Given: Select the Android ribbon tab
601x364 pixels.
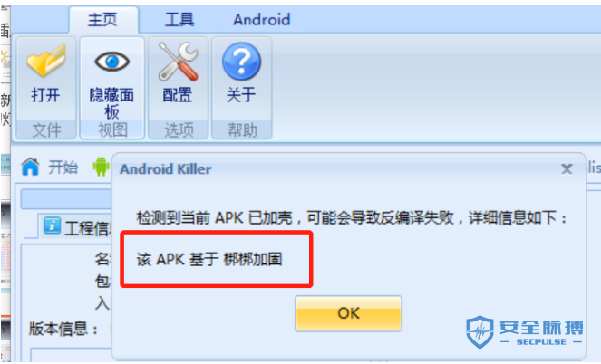Looking at the screenshot, I should click(262, 20).
